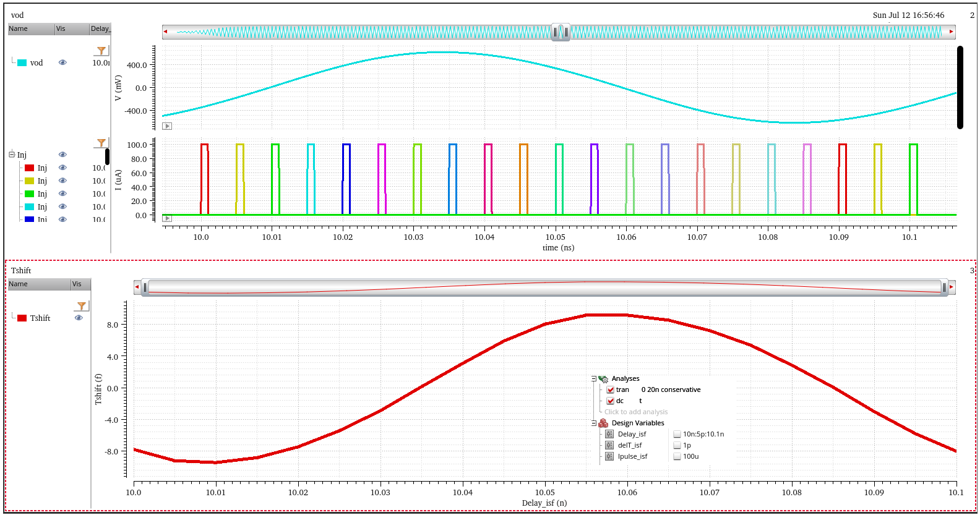This screenshot has height=515, width=980.
Task: Click the '10n:5p:10.1n' value
Action: 703,434
